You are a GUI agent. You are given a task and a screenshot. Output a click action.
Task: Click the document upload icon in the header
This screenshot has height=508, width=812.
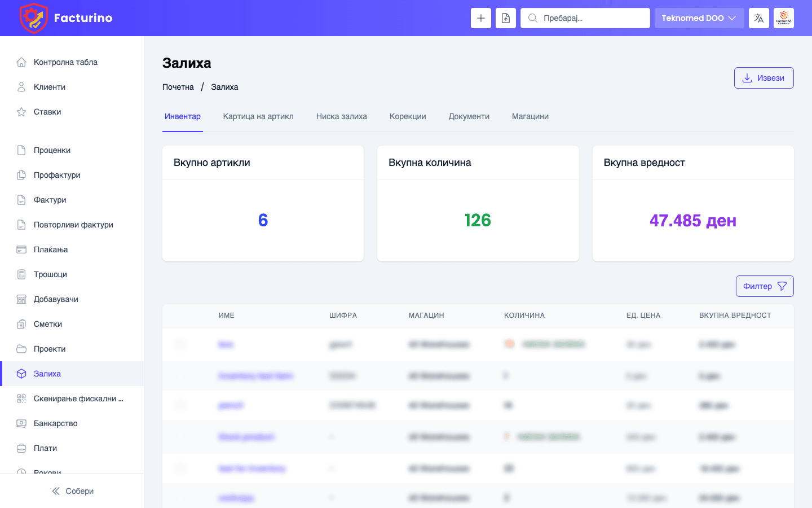pos(505,18)
